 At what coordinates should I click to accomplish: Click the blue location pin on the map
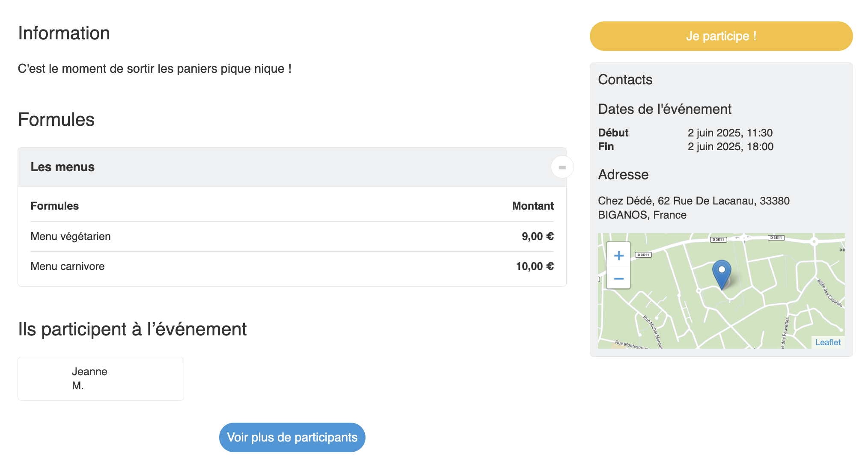(x=722, y=275)
